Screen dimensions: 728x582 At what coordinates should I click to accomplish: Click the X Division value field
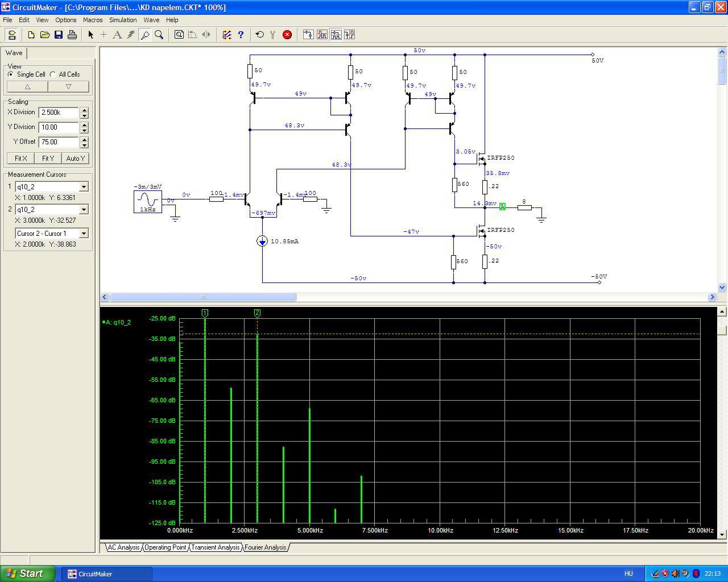click(59, 113)
